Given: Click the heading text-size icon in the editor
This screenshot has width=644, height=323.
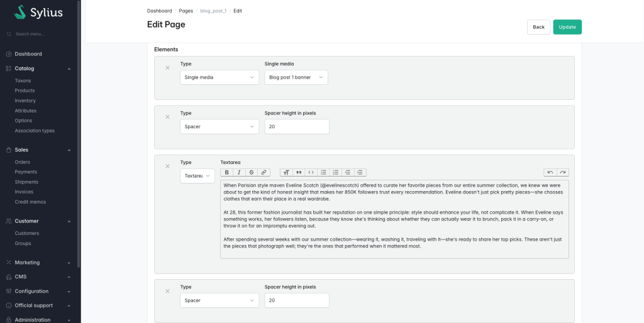Looking at the screenshot, I should [x=286, y=172].
